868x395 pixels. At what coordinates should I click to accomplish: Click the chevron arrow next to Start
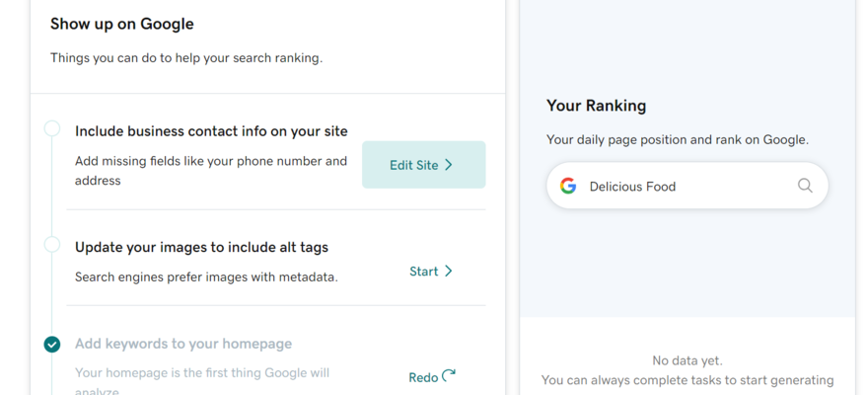[449, 271]
